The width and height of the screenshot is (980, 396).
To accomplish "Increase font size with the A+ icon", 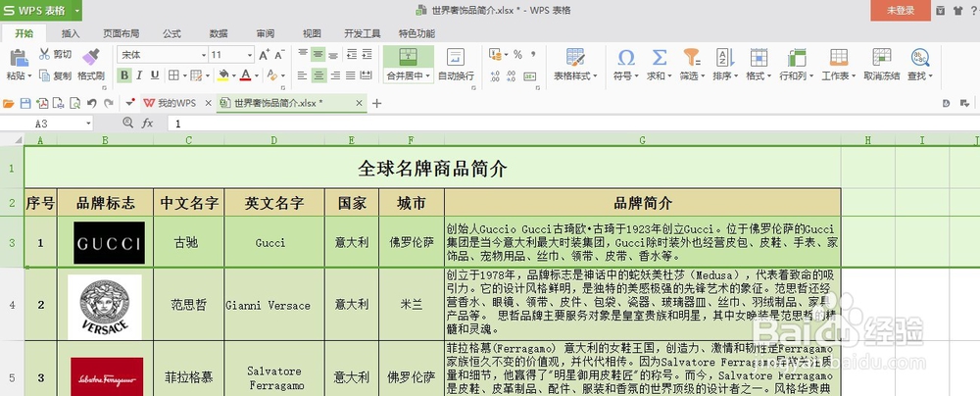I will [265, 55].
